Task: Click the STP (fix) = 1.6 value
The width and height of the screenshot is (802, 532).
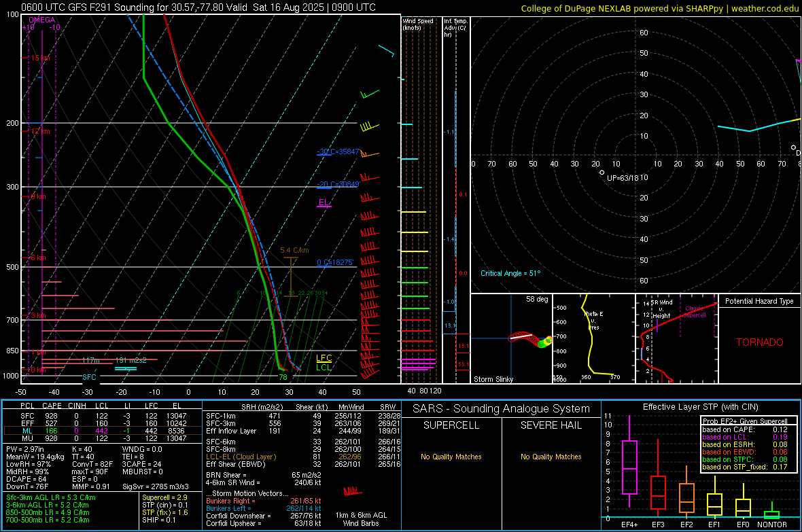Action: (165, 512)
